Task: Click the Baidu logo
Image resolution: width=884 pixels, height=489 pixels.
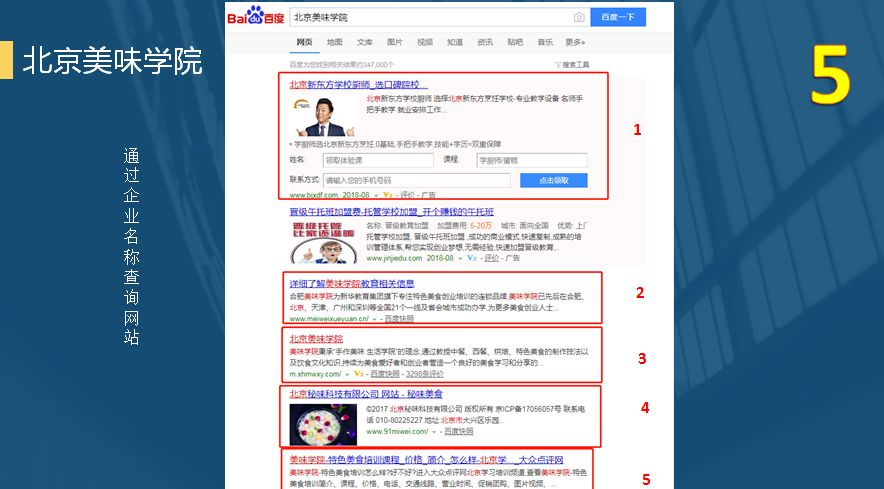Action: click(255, 16)
